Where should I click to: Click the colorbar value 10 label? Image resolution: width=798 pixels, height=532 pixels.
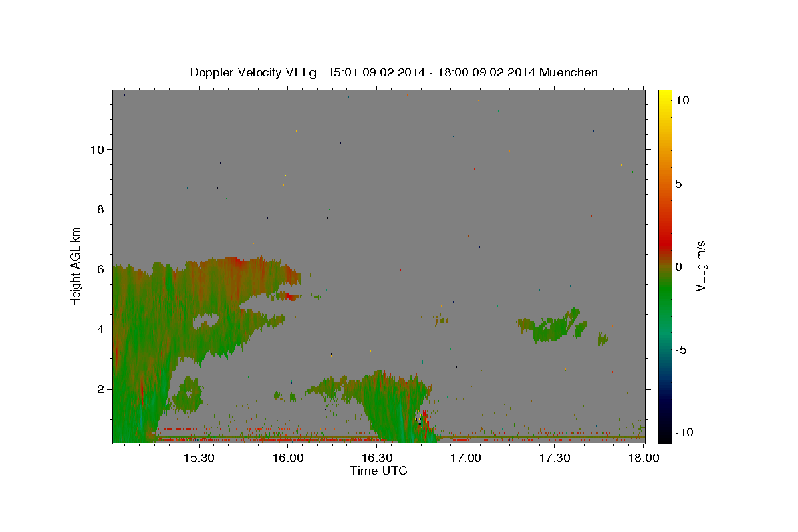coord(682,100)
